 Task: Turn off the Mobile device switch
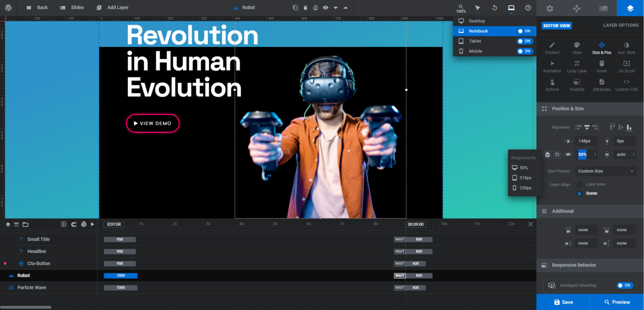pyautogui.click(x=525, y=51)
